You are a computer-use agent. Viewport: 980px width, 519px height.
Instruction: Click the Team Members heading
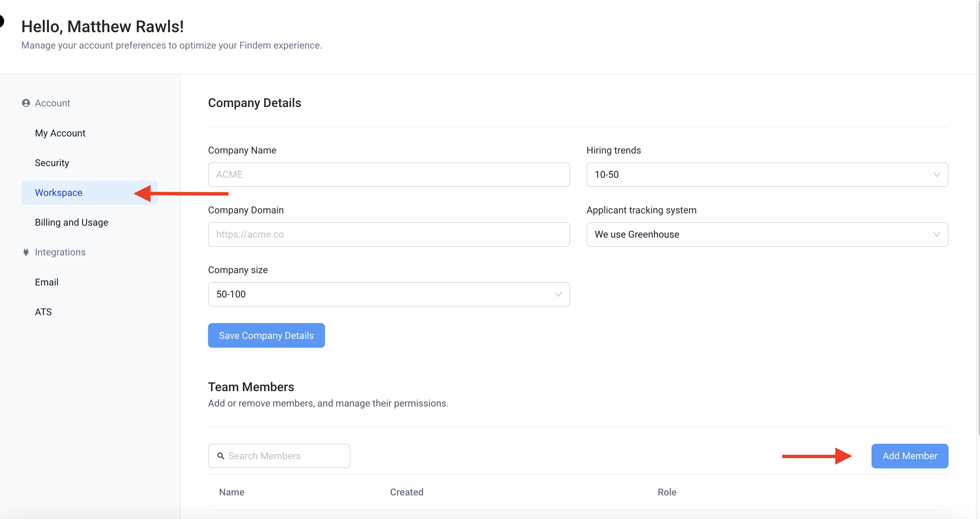251,387
